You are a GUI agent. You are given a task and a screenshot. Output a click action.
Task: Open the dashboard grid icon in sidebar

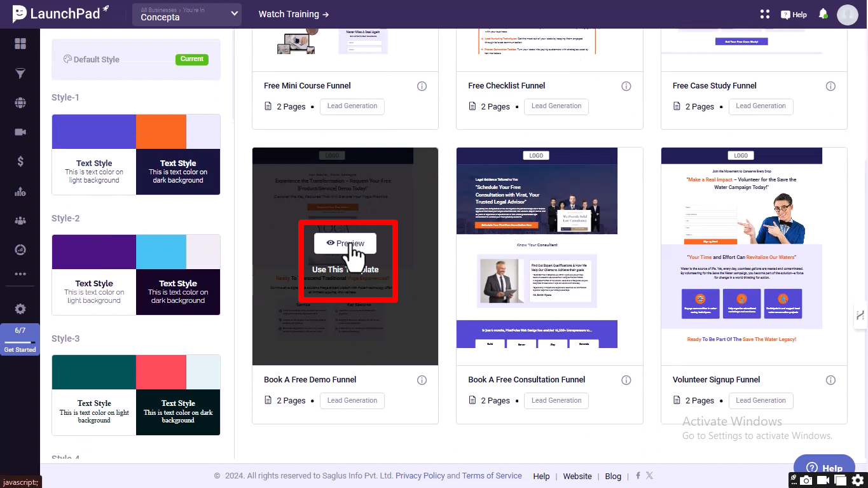pos(20,43)
